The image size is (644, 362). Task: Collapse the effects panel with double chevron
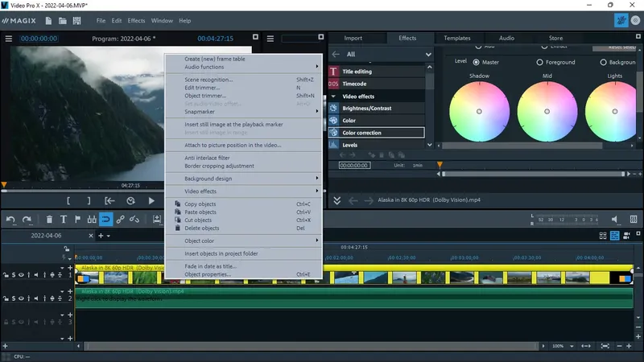336,200
